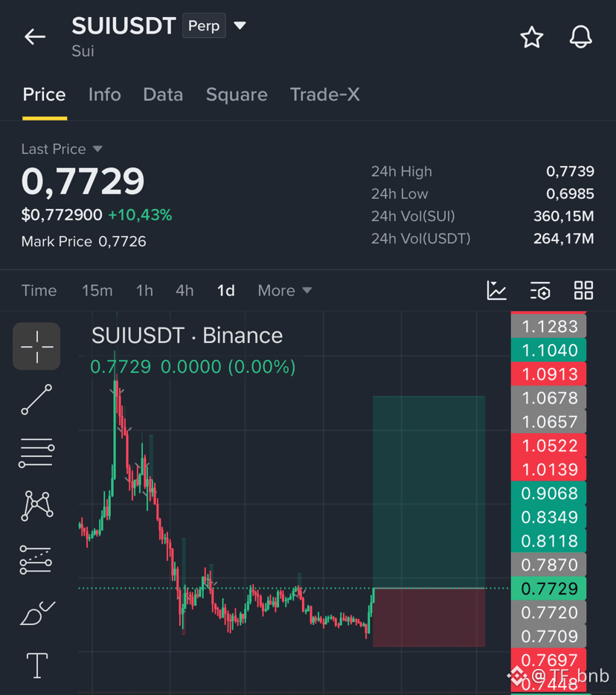Viewport: 616px width, 695px height.
Task: Switch to the Info tab
Action: pyautogui.click(x=105, y=95)
